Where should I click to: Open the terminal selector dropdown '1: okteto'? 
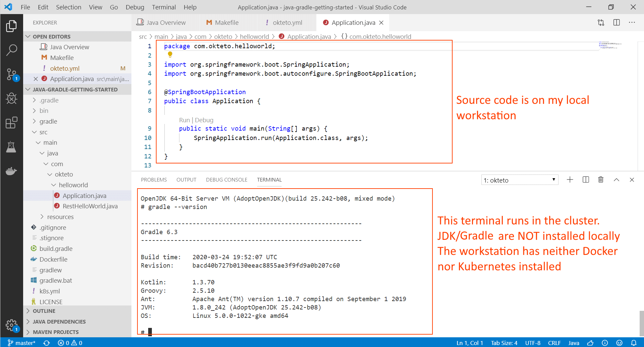pos(520,180)
